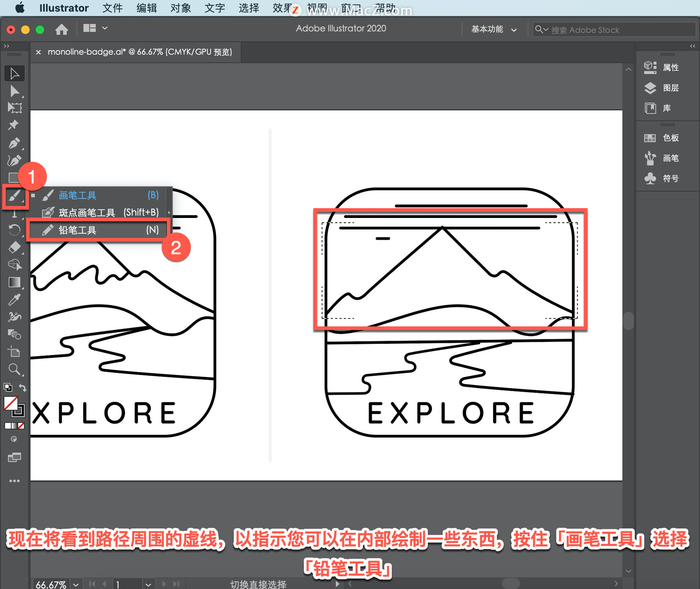
Task: Open the 库 panel
Action: click(x=658, y=108)
